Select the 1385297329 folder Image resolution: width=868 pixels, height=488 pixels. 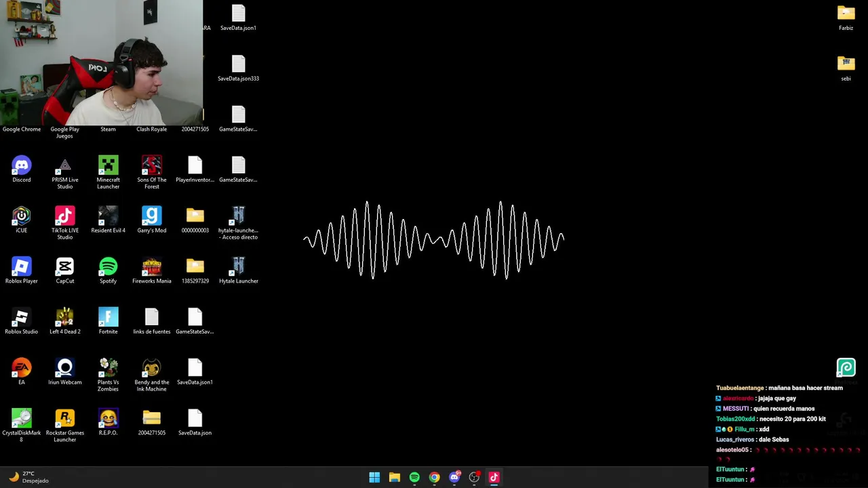coord(195,270)
